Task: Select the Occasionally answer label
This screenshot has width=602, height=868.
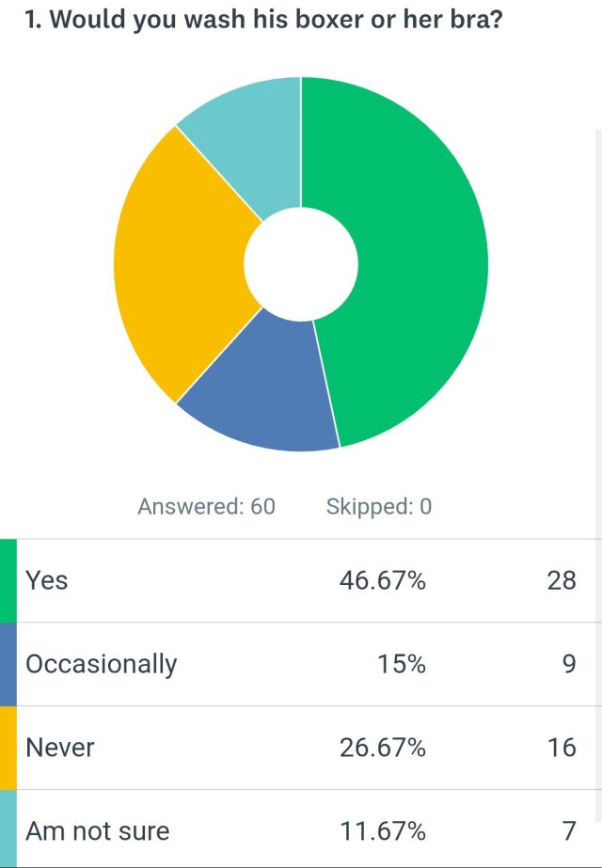Action: 102,664
